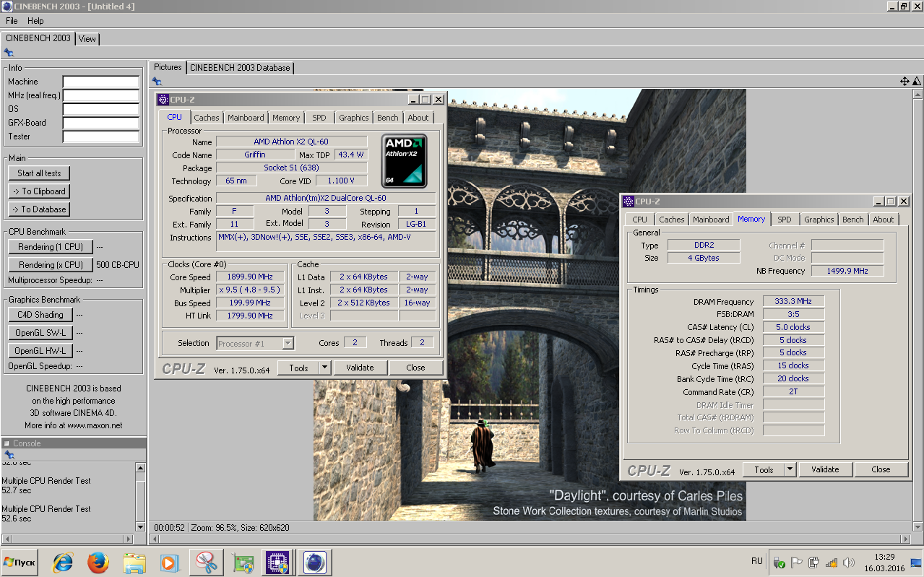Screen dimensions: 924x577
Task: Open the Processor #1 selection dropdown
Action: [288, 344]
